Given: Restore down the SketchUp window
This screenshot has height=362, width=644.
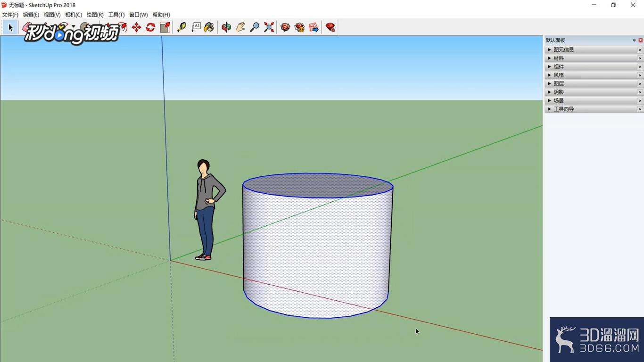Looking at the screenshot, I should coord(613,5).
